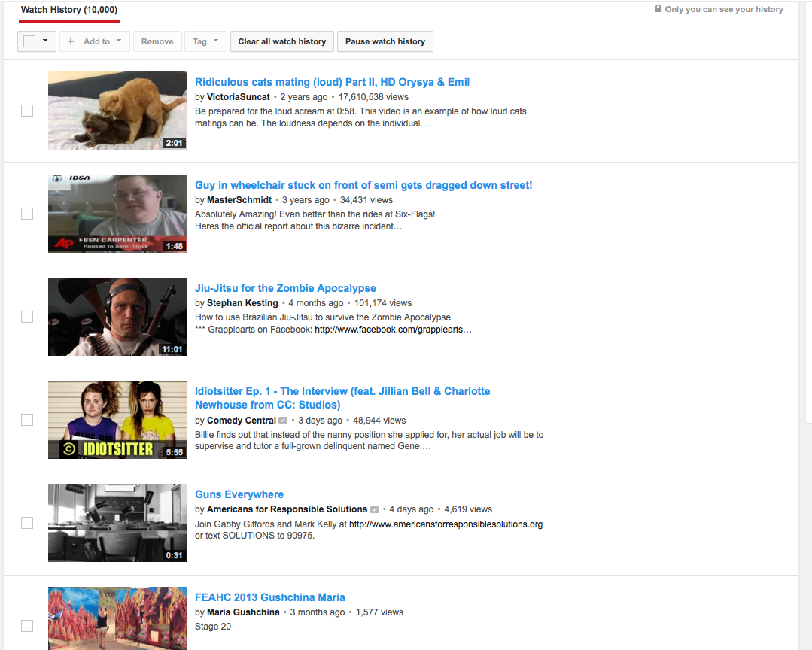Open the FEAHC 2013 video thumbnail
Image resolution: width=812 pixels, height=650 pixels.
pos(117,618)
